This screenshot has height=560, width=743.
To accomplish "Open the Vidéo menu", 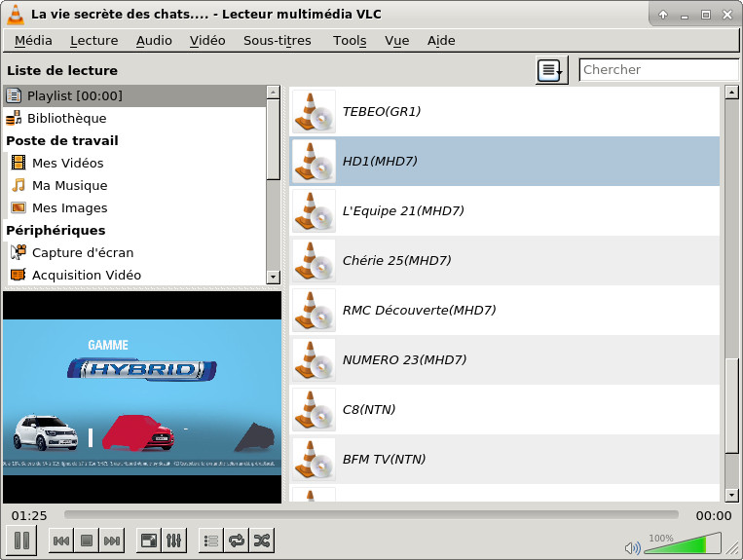I will (207, 41).
